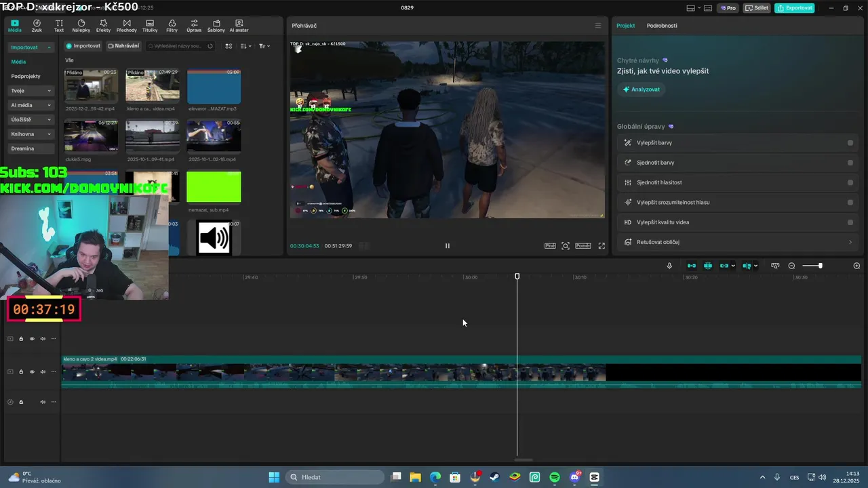The height and width of the screenshot is (488, 868).
Task: Open the Šablony templates panel
Action: (216, 26)
